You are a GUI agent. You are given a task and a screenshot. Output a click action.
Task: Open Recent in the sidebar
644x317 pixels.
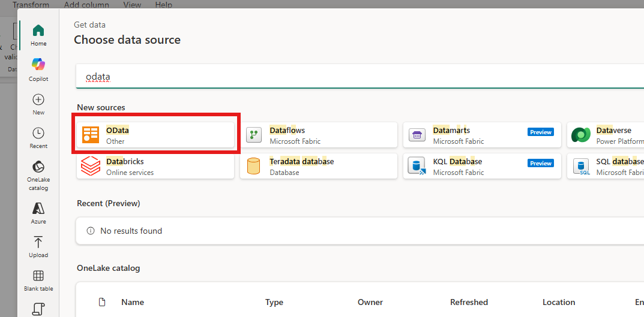pos(38,138)
